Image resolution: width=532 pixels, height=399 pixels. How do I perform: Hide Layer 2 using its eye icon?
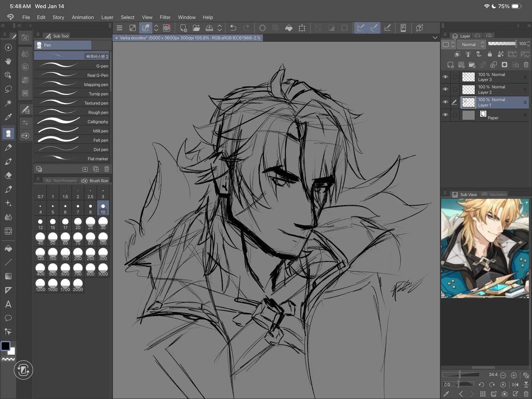pos(446,90)
